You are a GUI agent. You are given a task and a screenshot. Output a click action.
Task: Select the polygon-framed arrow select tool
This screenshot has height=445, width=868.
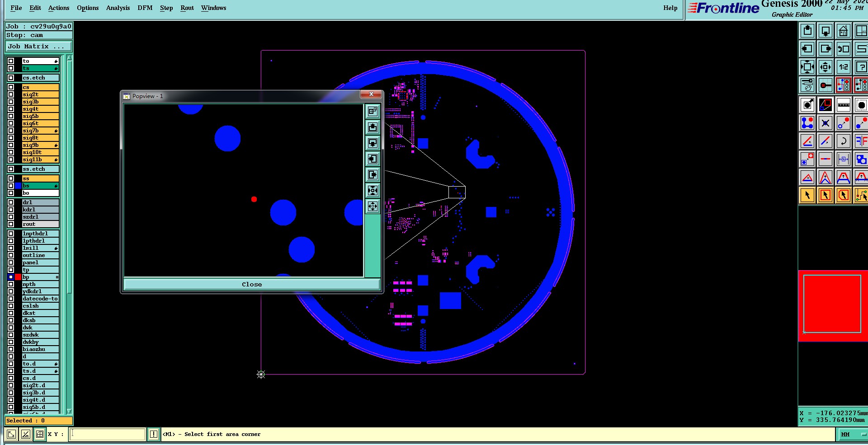(844, 195)
